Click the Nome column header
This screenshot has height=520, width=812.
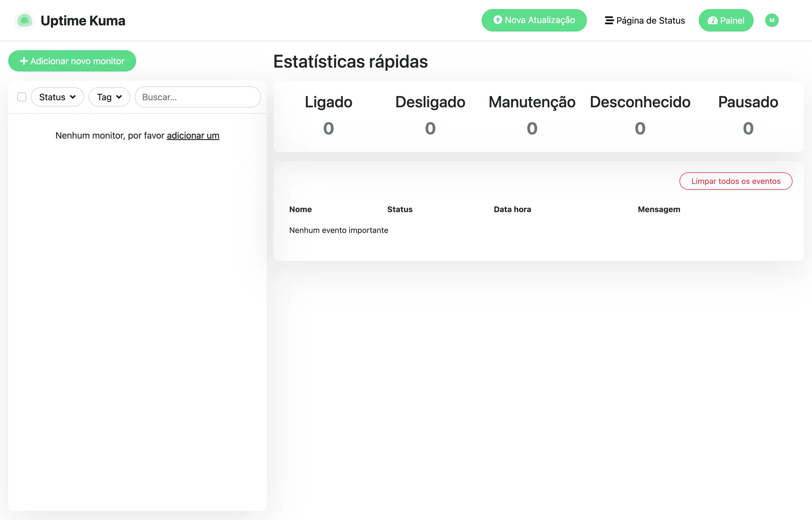(300, 209)
